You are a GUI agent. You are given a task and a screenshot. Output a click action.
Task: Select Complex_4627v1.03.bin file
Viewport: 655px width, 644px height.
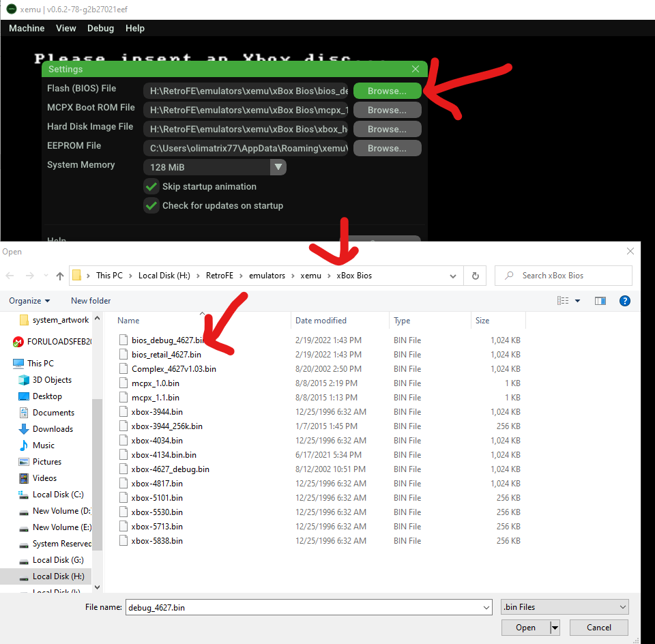173,369
